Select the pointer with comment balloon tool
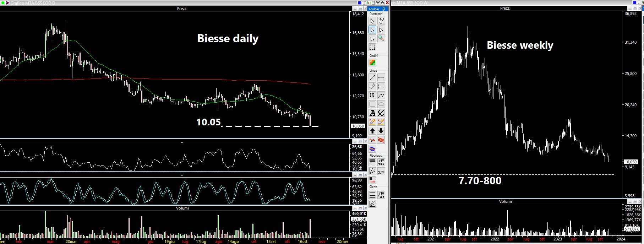The width and height of the screenshot is (644, 244). click(381, 21)
